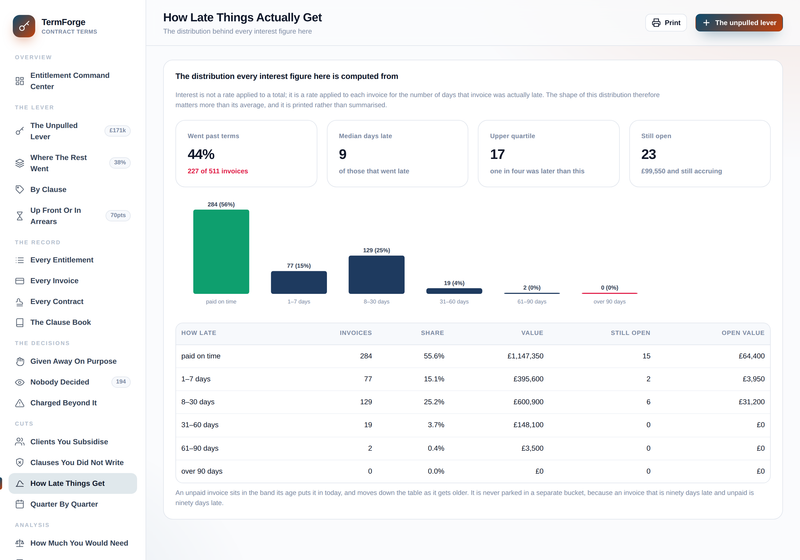The height and width of the screenshot is (560, 800).
Task: Click the printer icon in Print button
Action: click(x=656, y=22)
